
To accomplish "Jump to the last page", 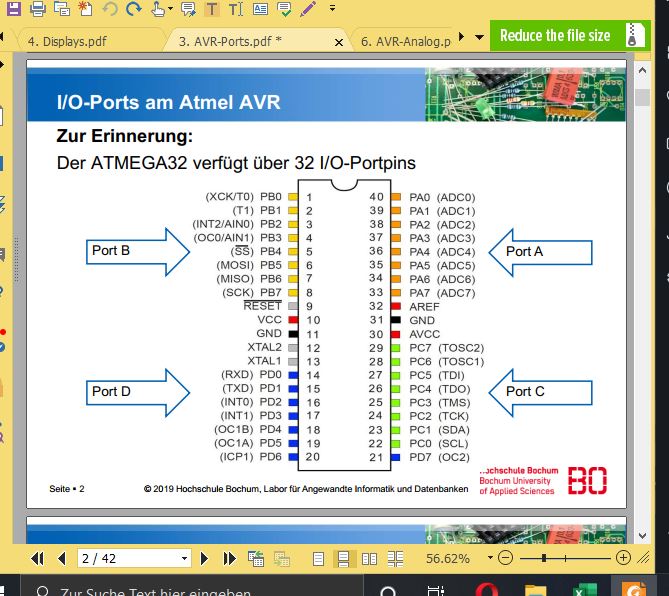I will (230, 558).
